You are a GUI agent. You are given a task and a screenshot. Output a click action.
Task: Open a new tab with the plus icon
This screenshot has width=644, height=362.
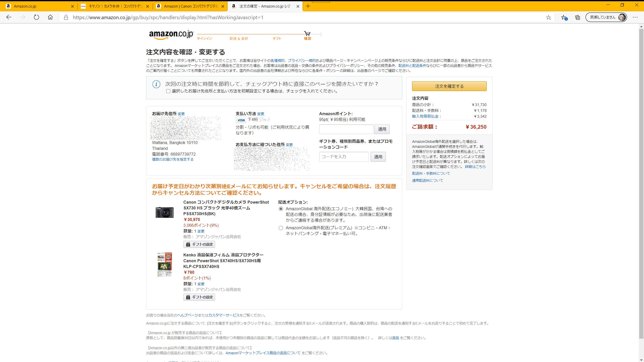[x=308, y=6]
